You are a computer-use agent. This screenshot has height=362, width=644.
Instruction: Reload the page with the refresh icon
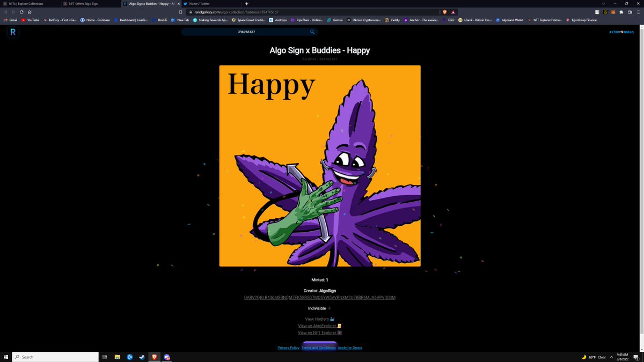coord(21,12)
